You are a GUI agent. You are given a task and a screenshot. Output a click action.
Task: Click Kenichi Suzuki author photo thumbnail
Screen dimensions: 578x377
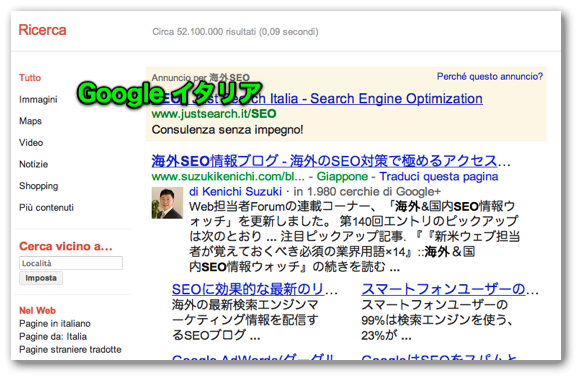167,203
